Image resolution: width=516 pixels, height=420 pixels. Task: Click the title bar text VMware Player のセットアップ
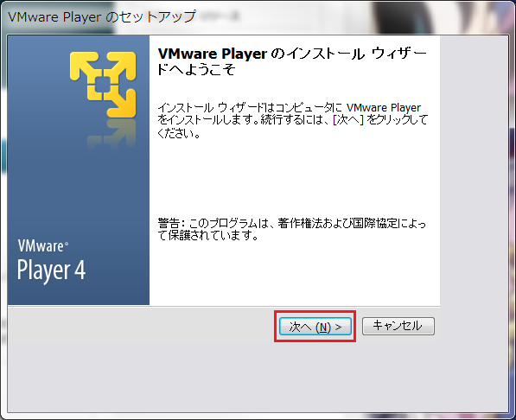pos(102,17)
